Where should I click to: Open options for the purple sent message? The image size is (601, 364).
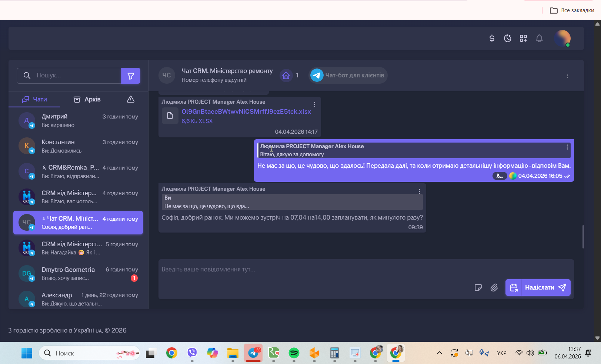(567, 147)
